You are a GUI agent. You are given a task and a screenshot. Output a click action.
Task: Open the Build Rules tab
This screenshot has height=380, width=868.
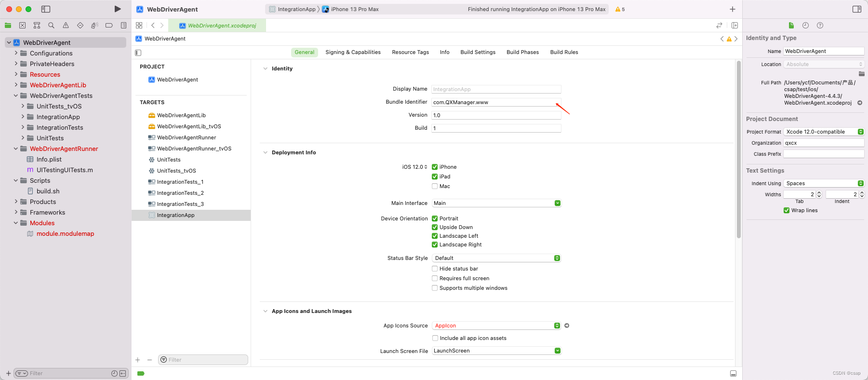coord(564,52)
